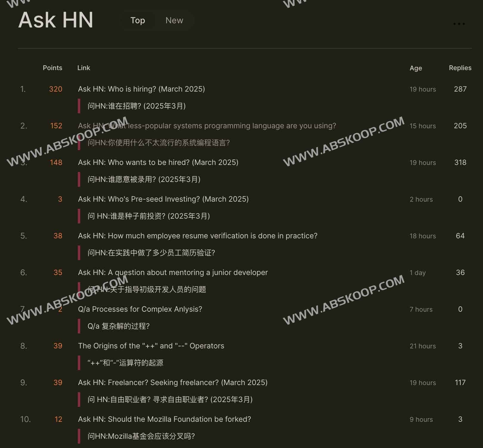
Task: Open the Mozilla Foundation fork post
Action: (x=164, y=419)
